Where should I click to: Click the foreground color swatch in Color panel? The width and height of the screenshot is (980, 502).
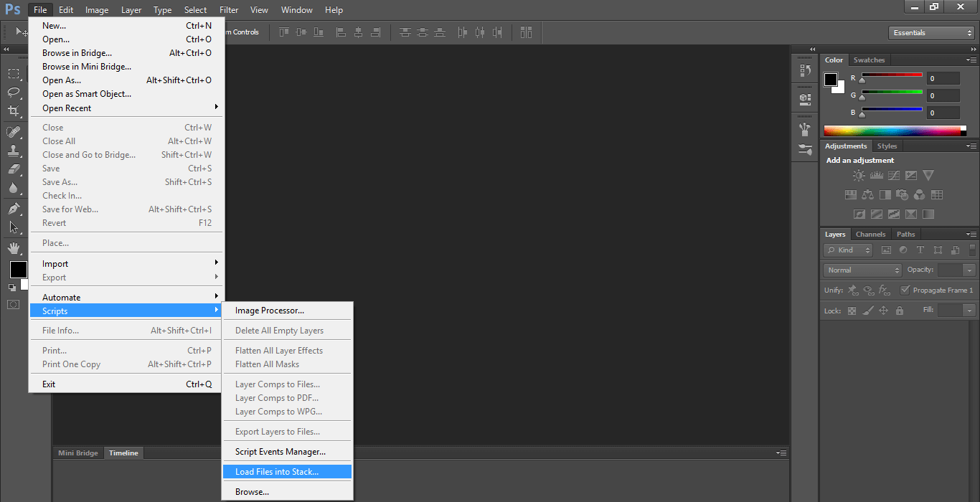pos(831,80)
